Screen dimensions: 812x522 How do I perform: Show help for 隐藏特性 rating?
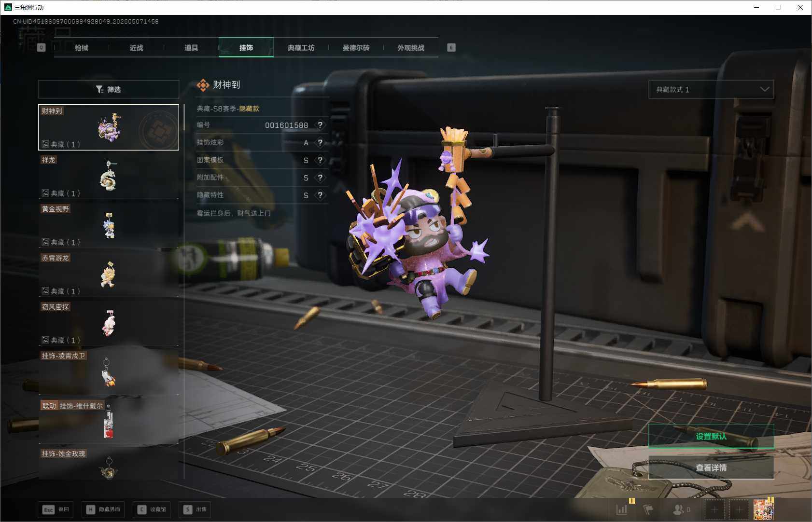tap(320, 195)
